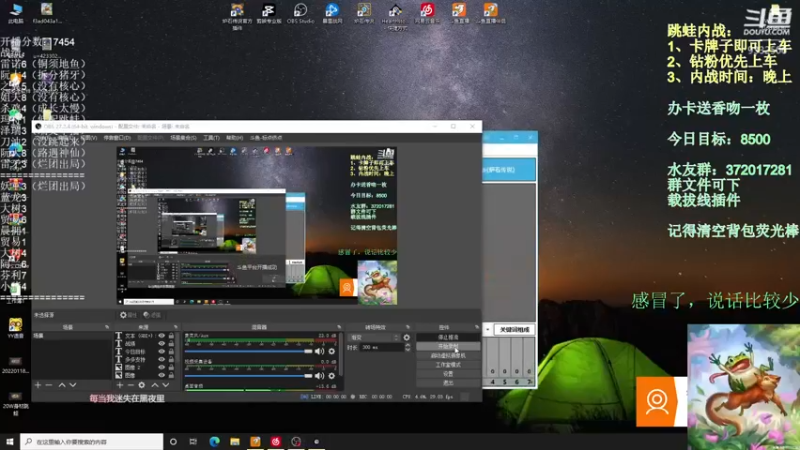Click the orange camera overlay icon
This screenshot has height=450, width=800.
pos(657,402)
